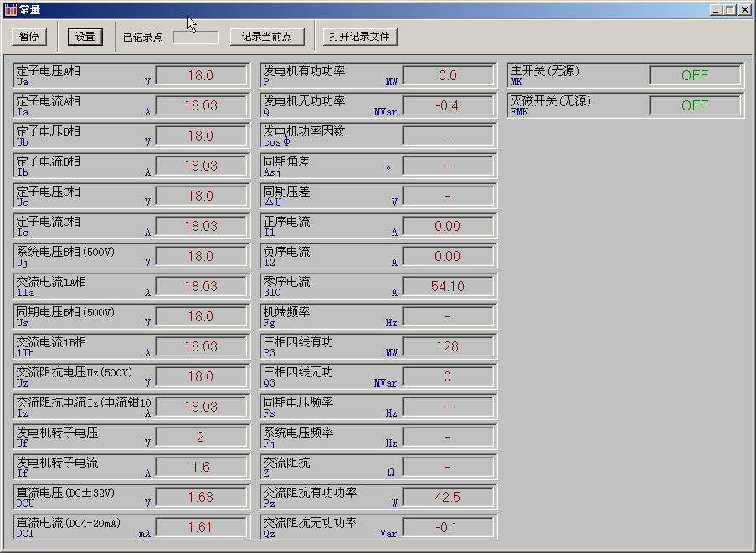Select the 发电机有功功率 P value field
This screenshot has width=756, height=553.
[447, 75]
